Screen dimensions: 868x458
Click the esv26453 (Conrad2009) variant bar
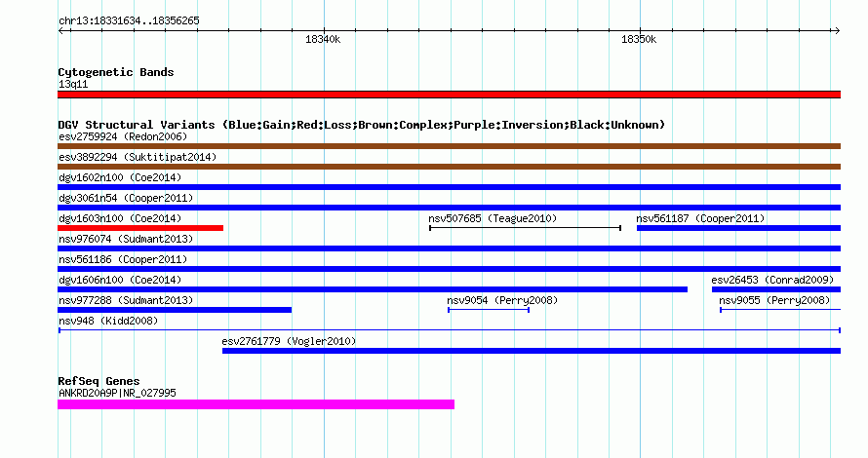[776, 289]
